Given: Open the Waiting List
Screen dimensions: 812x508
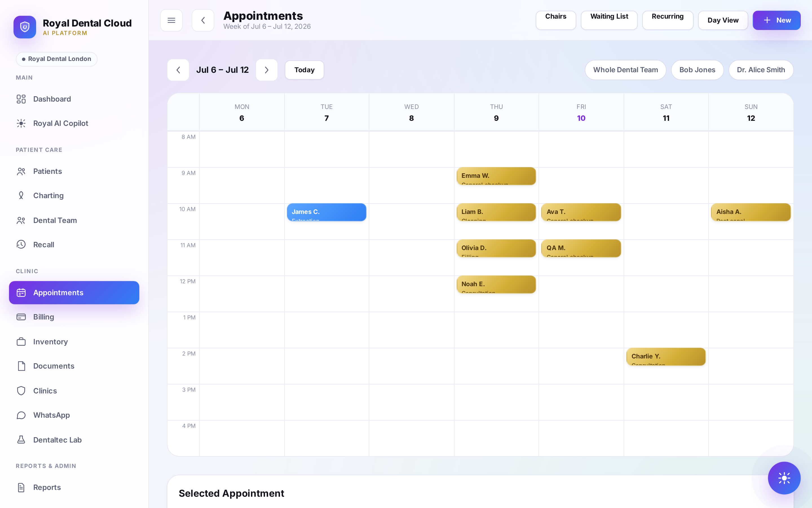Looking at the screenshot, I should click(x=609, y=20).
